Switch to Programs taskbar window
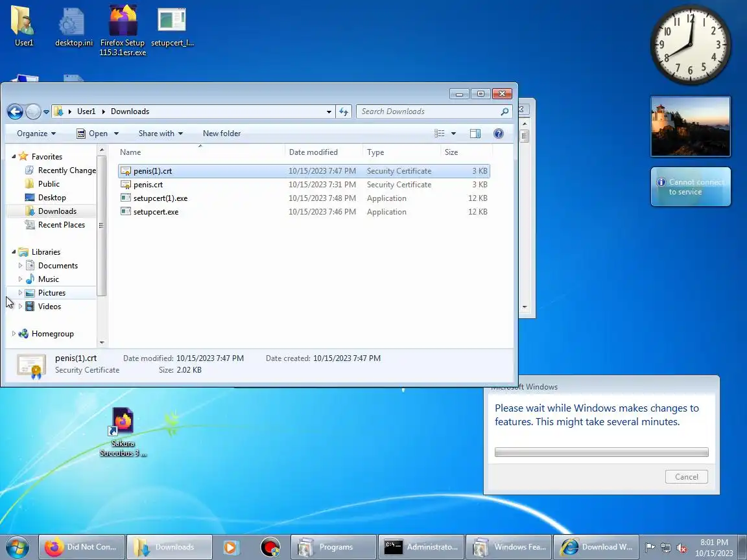 [x=333, y=546]
